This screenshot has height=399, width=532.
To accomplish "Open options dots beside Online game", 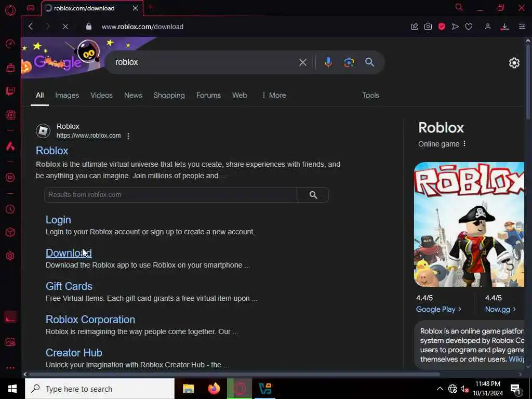I will coord(464,144).
